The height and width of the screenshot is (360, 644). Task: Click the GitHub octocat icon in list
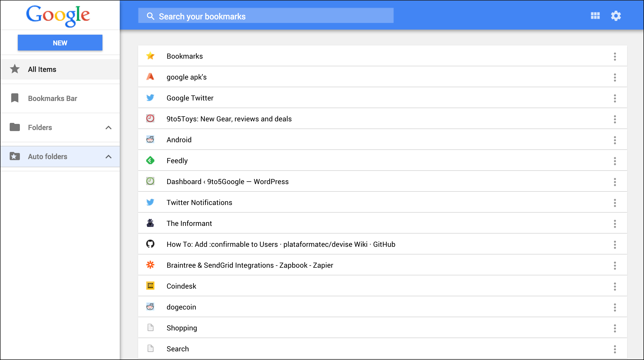click(150, 244)
